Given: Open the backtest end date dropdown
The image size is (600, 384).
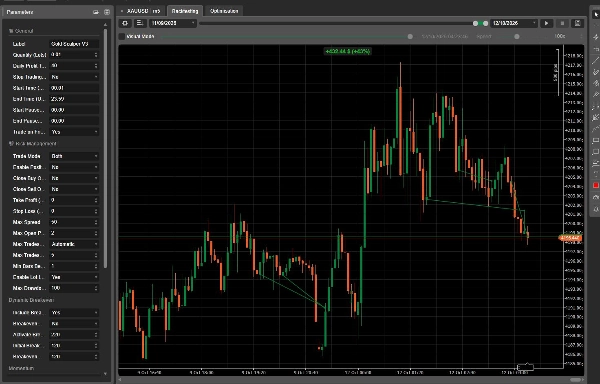Looking at the screenshot, I should point(514,23).
